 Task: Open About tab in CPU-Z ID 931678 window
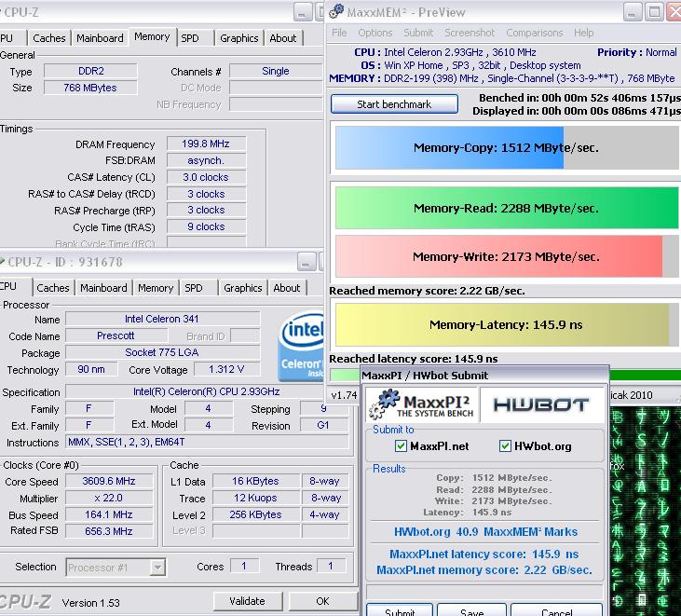[x=287, y=288]
